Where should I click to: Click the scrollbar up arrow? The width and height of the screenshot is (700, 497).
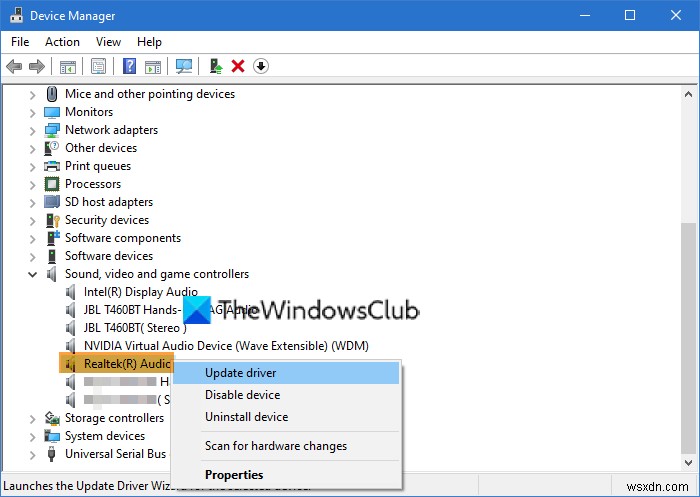coord(688,94)
